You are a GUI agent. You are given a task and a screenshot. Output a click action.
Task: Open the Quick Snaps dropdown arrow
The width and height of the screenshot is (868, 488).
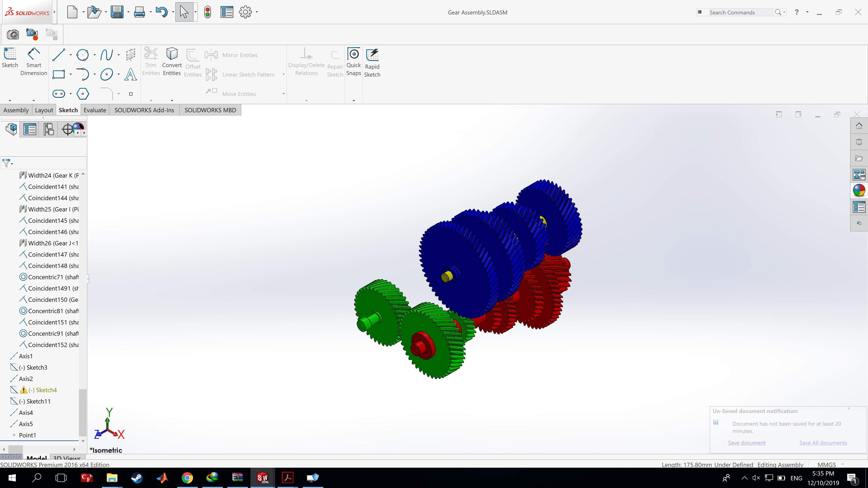tap(354, 100)
